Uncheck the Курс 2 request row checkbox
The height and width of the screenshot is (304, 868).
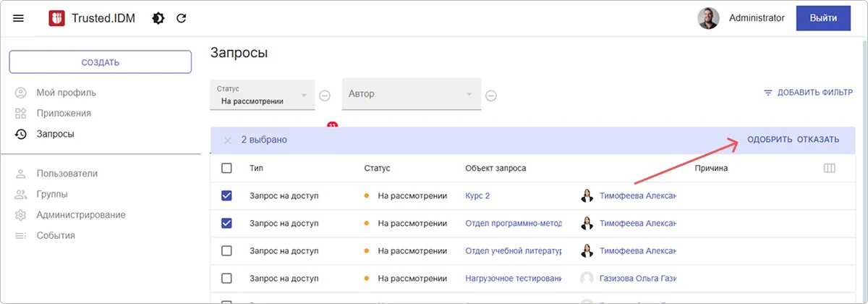point(226,195)
